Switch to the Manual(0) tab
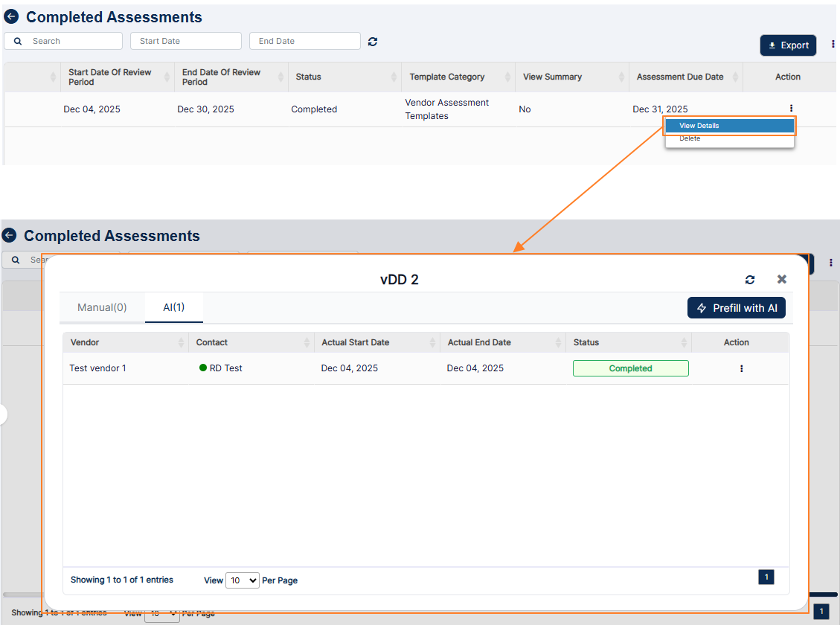This screenshot has width=840, height=625. [x=102, y=307]
